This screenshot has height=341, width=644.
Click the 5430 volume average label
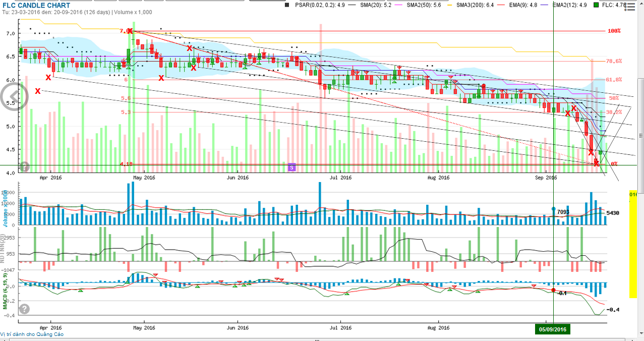click(612, 213)
